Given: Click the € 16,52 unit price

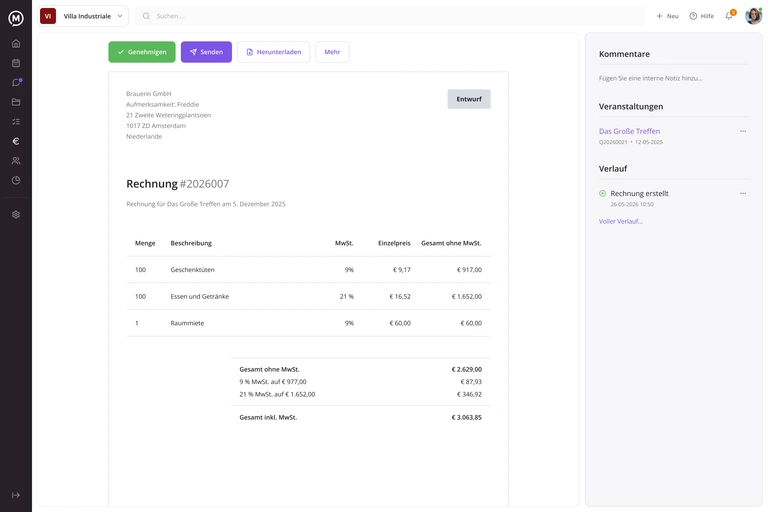Looking at the screenshot, I should 400,296.
